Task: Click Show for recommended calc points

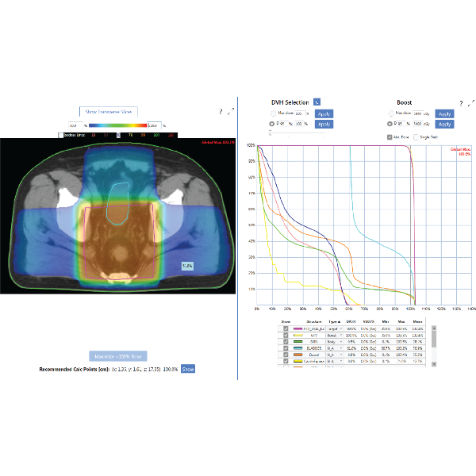Action: pos(187,369)
